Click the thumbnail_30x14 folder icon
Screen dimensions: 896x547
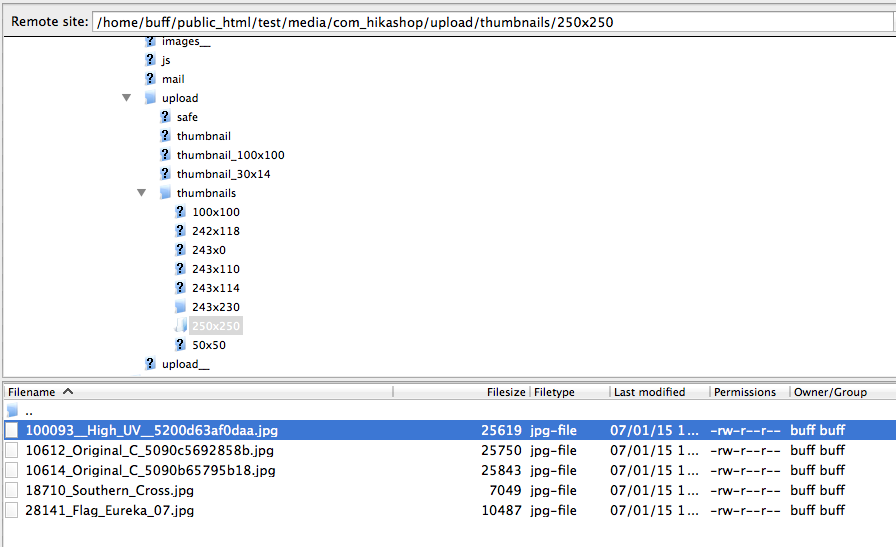coord(165,173)
